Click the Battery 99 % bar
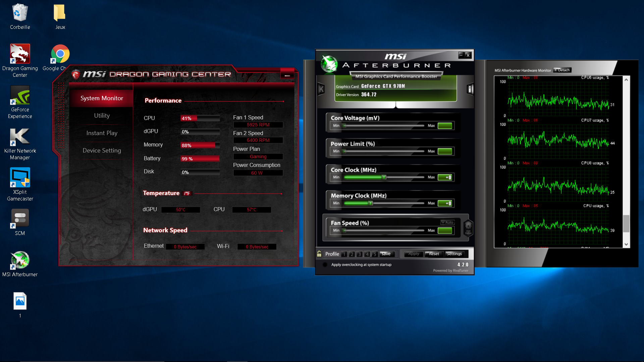 tap(200, 159)
